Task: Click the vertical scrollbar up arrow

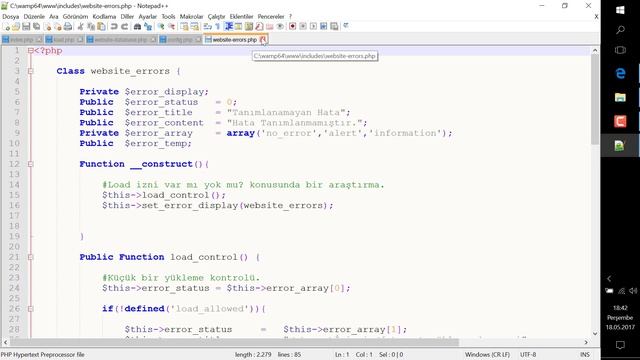Action: click(595, 50)
